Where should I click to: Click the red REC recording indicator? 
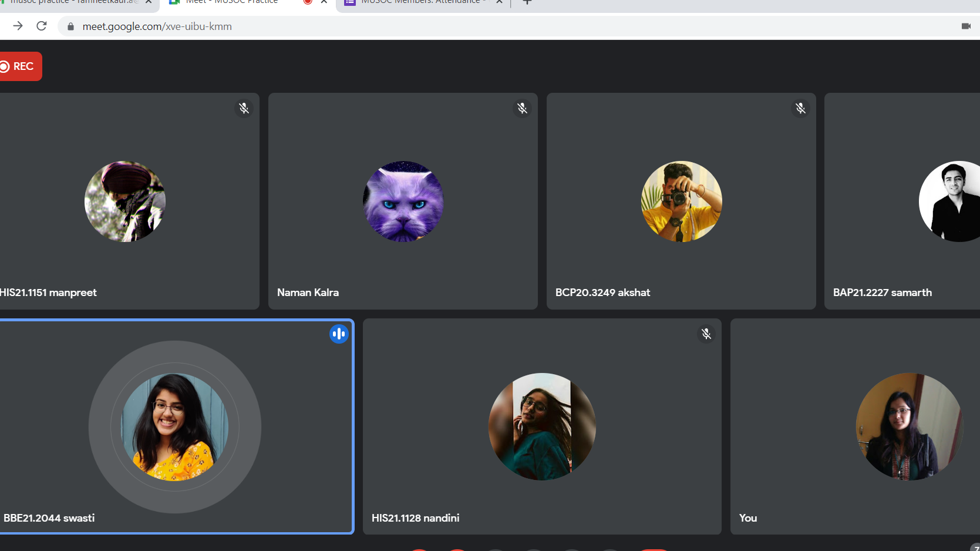19,66
